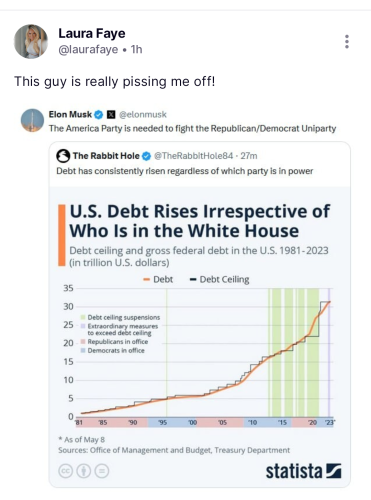Click The Rabbit Hole avatar icon
The height and width of the screenshot is (500, 371).
[63, 156]
